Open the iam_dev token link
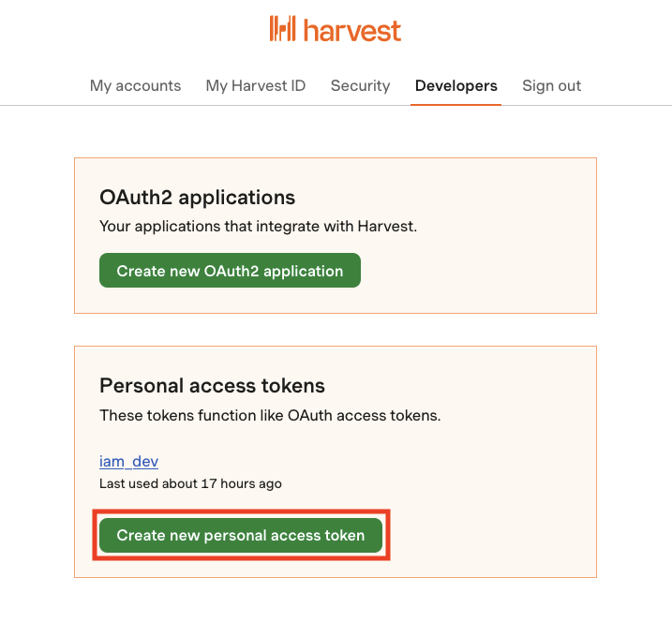The width and height of the screenshot is (672, 637). (x=128, y=462)
